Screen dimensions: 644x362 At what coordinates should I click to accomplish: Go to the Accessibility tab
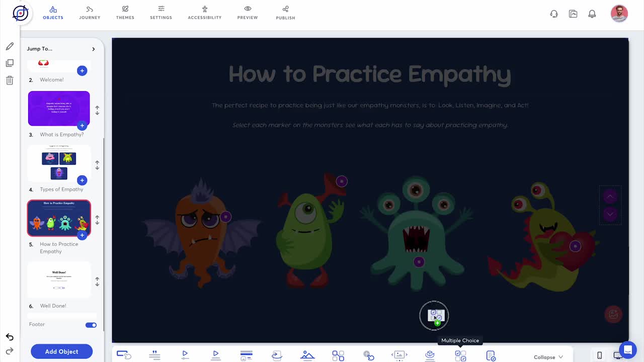point(205,13)
